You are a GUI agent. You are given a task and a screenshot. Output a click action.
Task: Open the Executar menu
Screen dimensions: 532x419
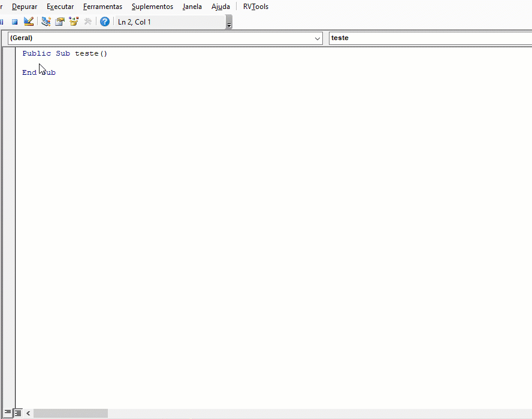(60, 7)
